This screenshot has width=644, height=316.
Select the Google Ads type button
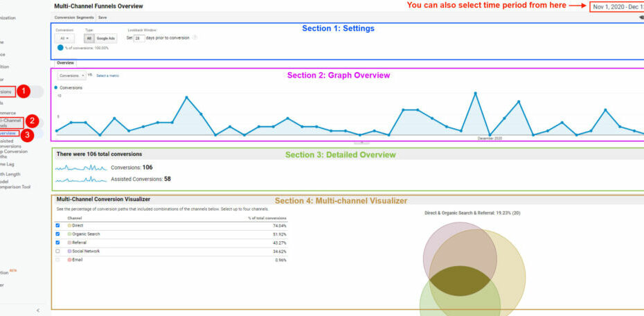pos(105,38)
